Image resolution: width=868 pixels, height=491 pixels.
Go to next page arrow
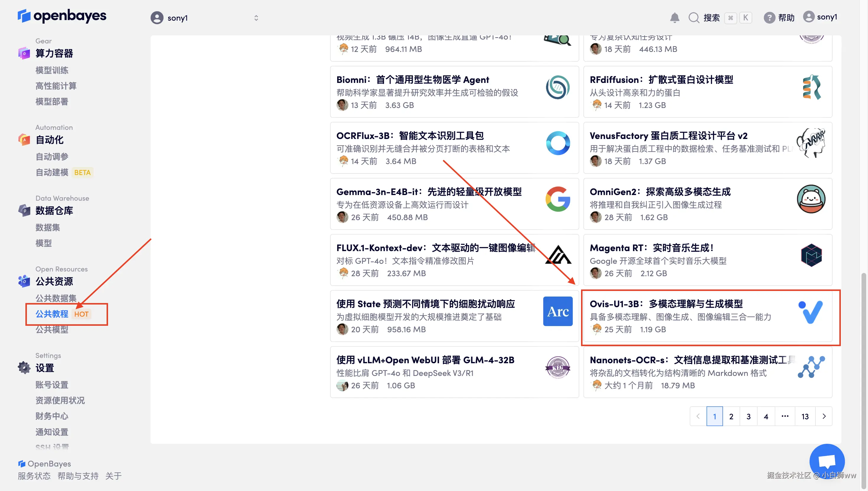pos(824,416)
